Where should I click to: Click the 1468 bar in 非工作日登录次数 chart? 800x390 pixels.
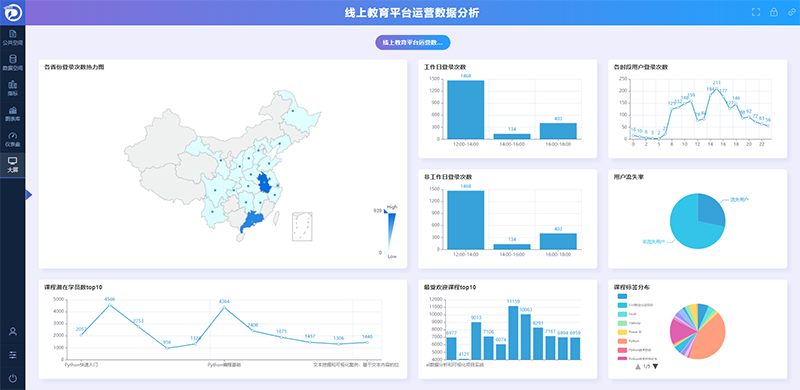coord(466,220)
